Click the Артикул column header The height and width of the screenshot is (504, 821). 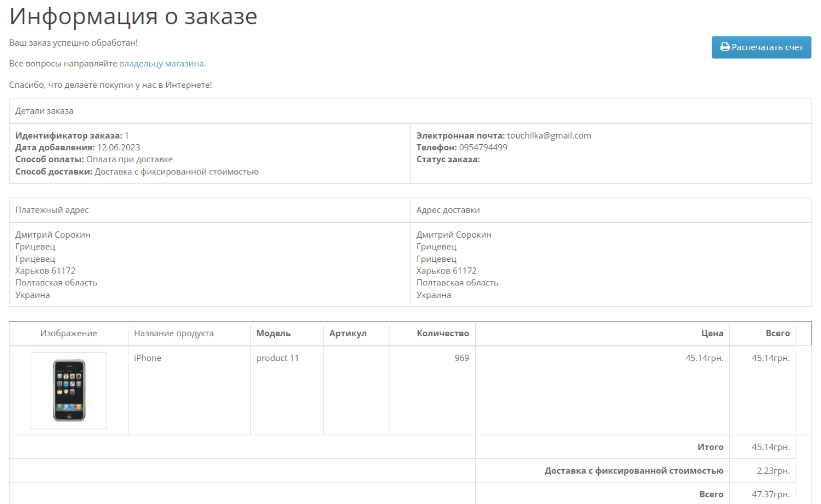coord(356,333)
